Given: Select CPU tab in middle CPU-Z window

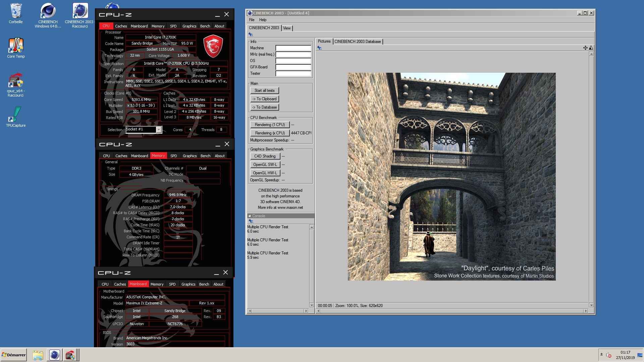Looking at the screenshot, I should click(x=106, y=156).
